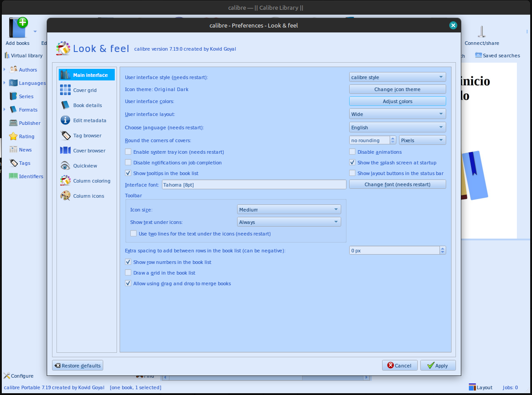This screenshot has height=395, width=532.
Task: Toggle Use two lines for text checkbox
Action: (x=134, y=233)
